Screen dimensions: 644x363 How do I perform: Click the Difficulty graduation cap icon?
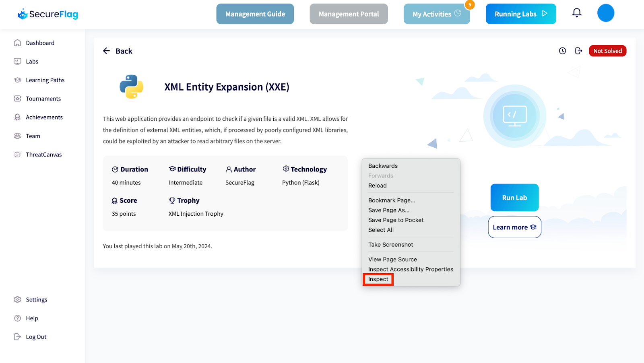[x=172, y=169]
